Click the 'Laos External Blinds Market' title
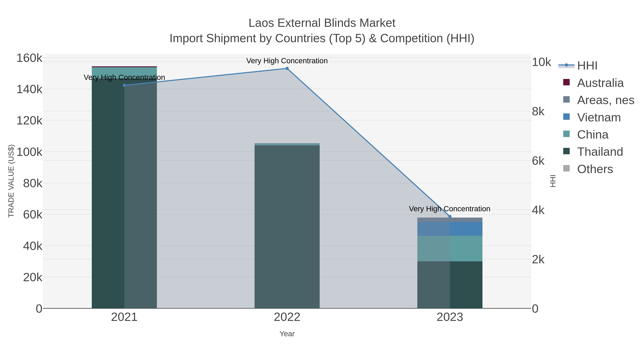 (322, 23)
